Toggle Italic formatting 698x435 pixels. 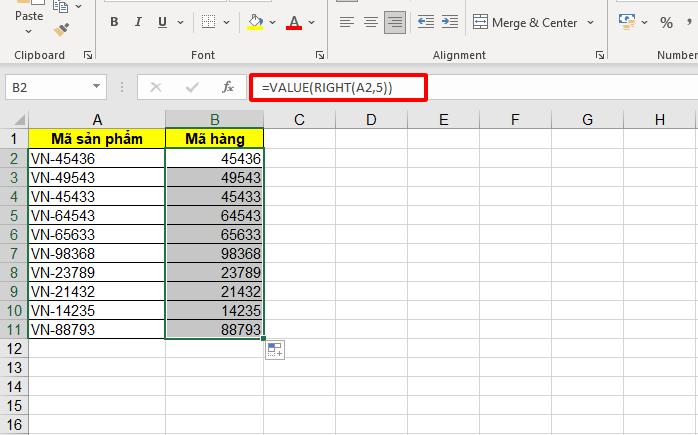(138, 22)
